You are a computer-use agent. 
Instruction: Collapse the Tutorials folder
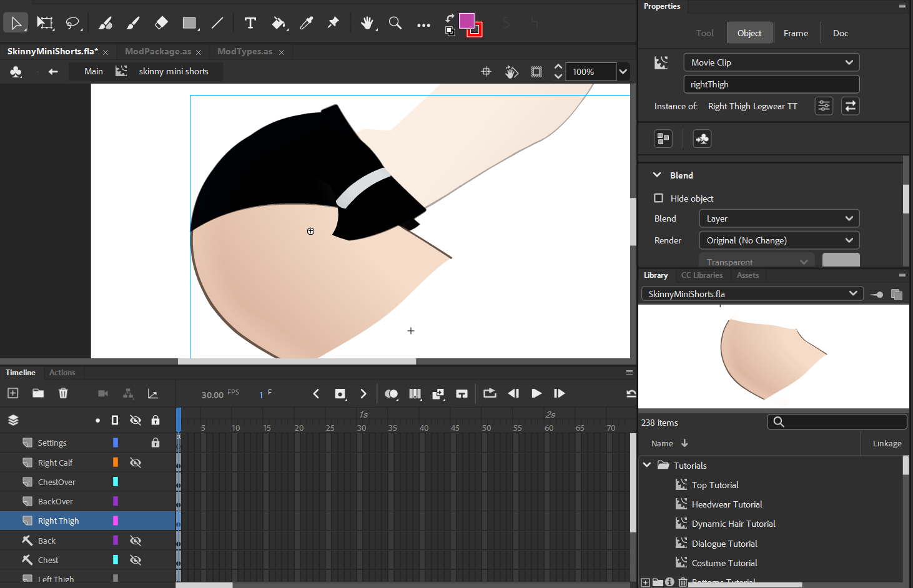(647, 465)
